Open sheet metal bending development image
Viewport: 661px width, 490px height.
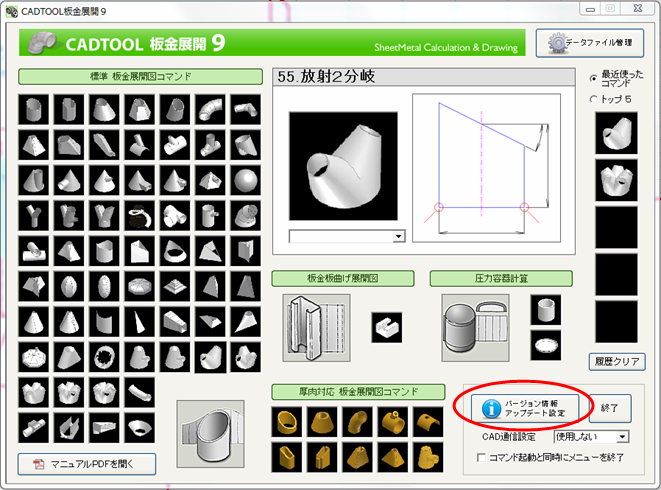pyautogui.click(x=316, y=328)
